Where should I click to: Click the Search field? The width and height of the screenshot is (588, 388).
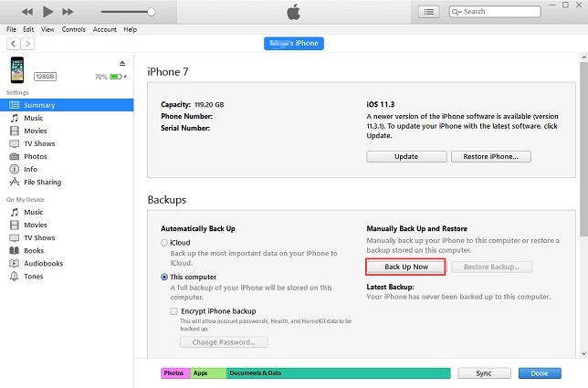(495, 12)
